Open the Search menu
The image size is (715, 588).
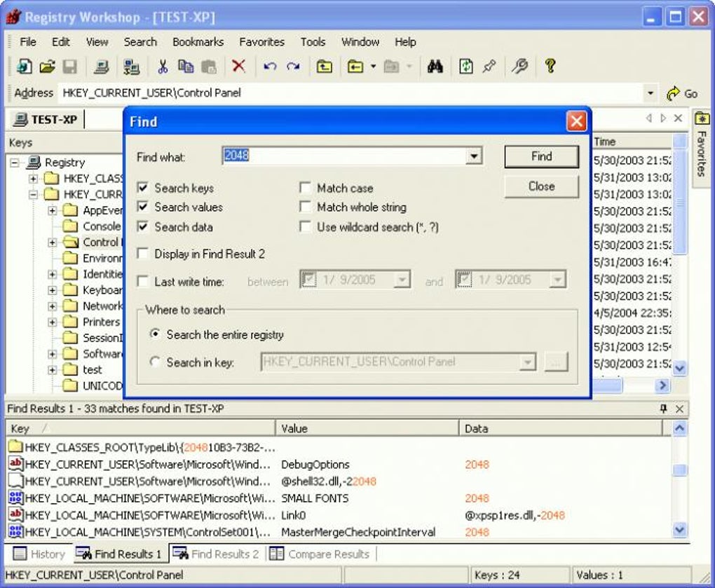pyautogui.click(x=140, y=42)
